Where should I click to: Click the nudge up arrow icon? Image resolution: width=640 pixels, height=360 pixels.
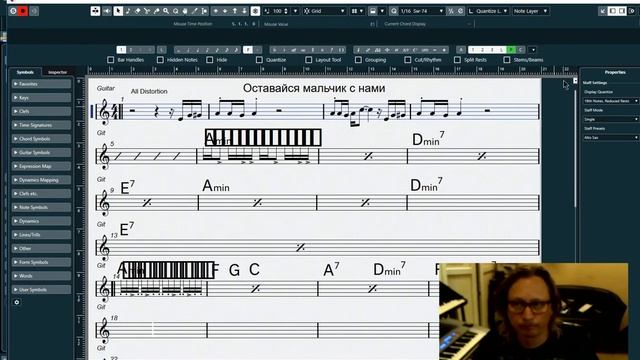tap(235, 11)
